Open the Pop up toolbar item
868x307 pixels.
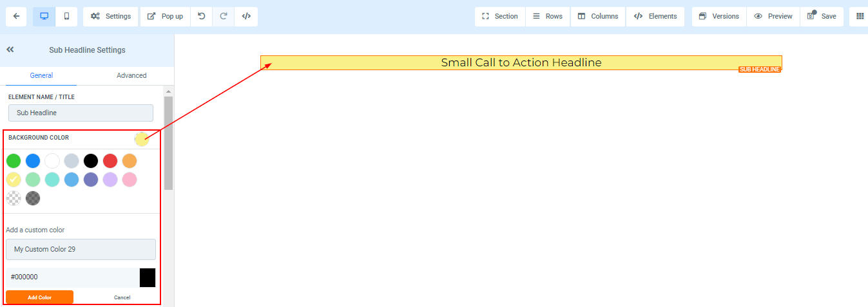165,16
